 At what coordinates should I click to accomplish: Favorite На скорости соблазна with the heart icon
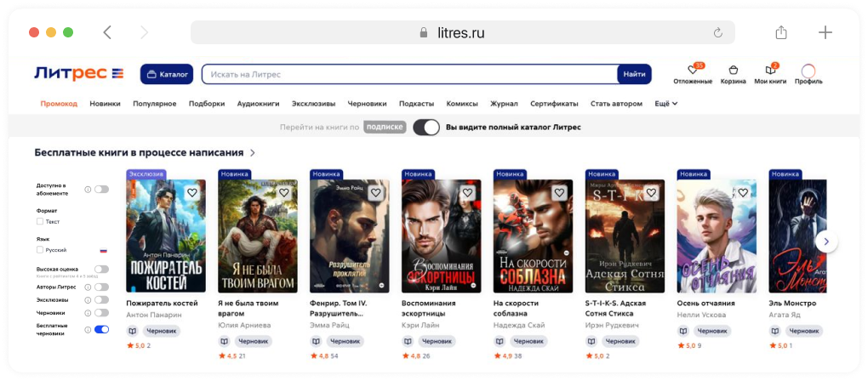pos(560,192)
